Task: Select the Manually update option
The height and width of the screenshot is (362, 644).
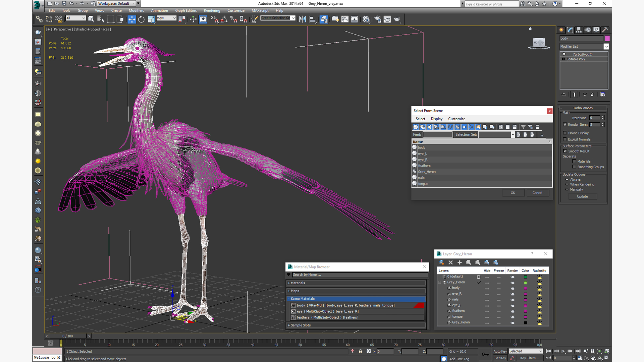Action: tap(567, 189)
